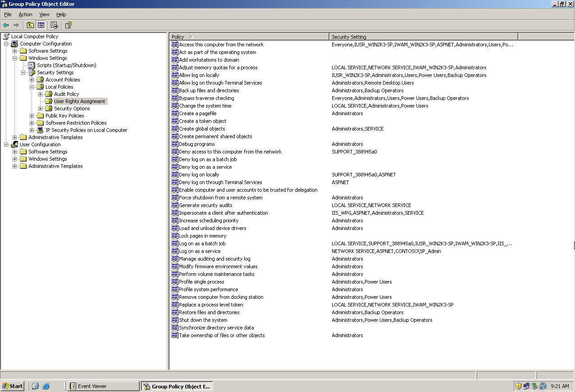Click the Back arrow toolbar icon
The image size is (575, 392).
[x=6, y=25]
